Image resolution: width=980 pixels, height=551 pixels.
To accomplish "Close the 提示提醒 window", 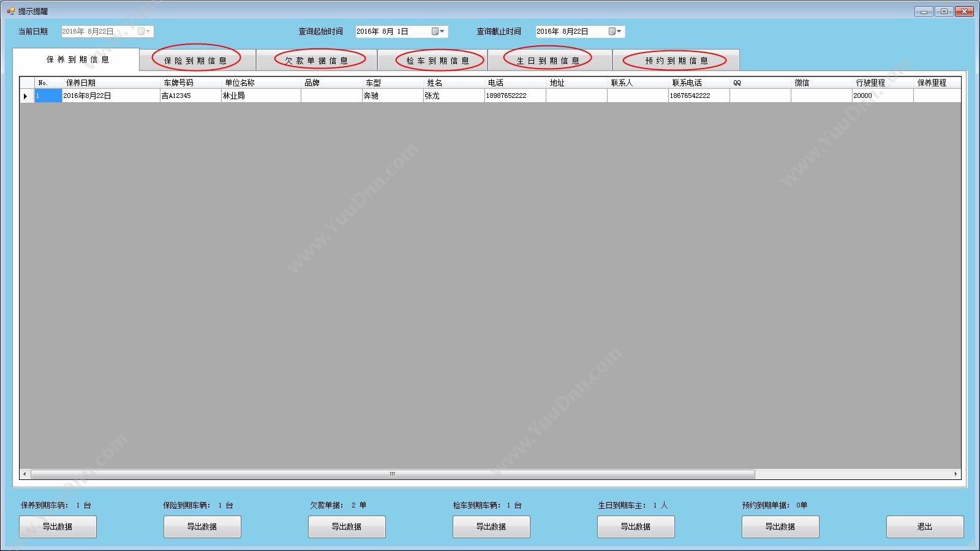I will tap(965, 11).
